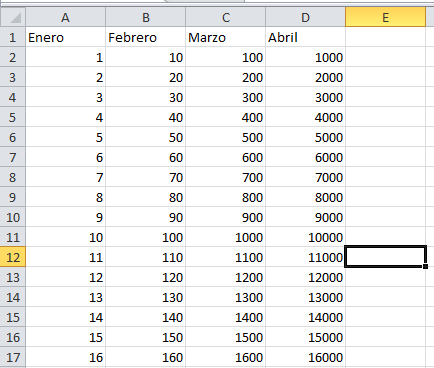Select column B header
Viewport: 434px width, 368px height.
point(146,17)
